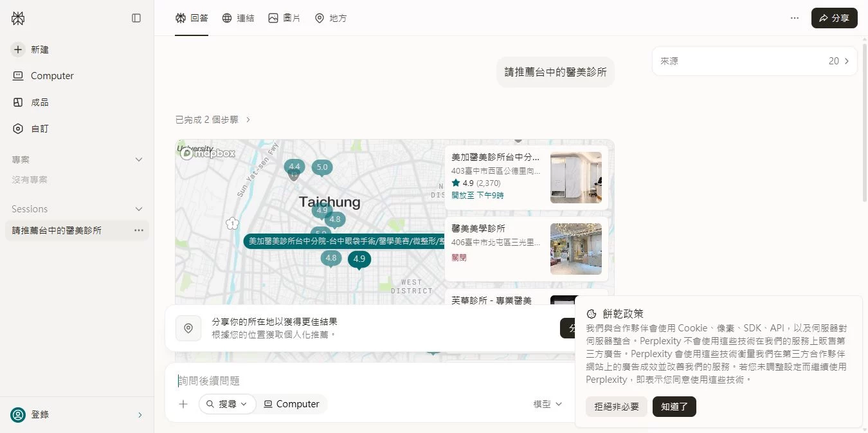Switch to the 回答 tab

(192, 18)
